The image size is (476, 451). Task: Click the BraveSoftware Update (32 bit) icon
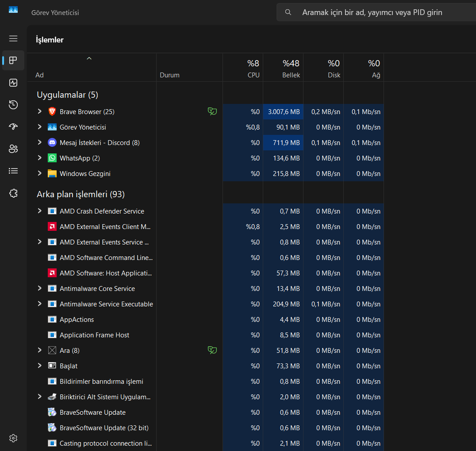52,428
